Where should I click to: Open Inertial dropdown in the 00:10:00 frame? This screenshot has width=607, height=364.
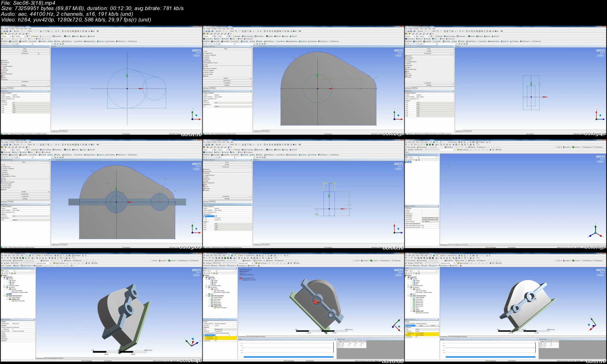click(215, 265)
